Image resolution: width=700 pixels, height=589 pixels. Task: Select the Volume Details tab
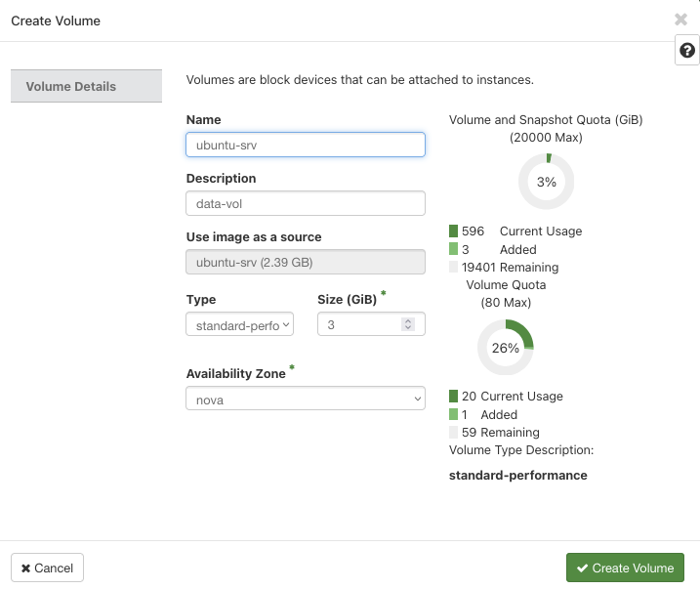tap(86, 86)
